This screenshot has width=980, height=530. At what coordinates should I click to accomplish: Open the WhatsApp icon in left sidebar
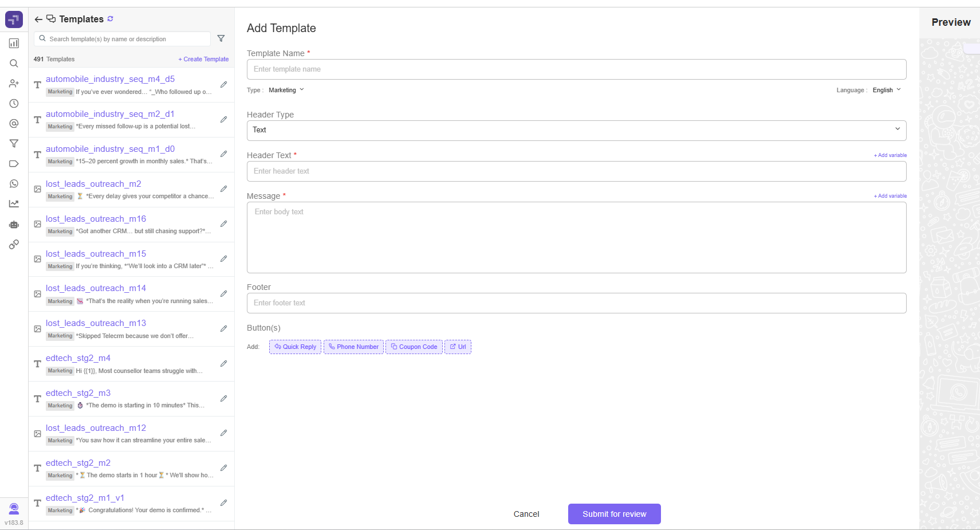click(x=14, y=184)
